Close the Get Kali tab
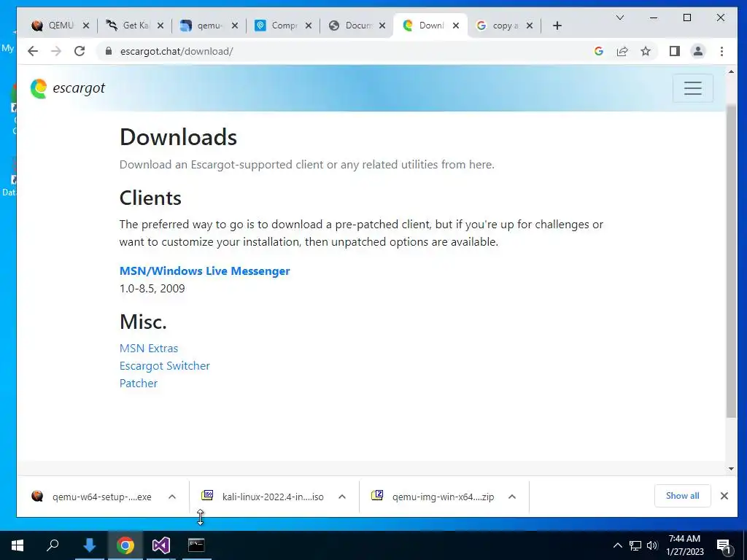The image size is (747, 560). [x=160, y=26]
